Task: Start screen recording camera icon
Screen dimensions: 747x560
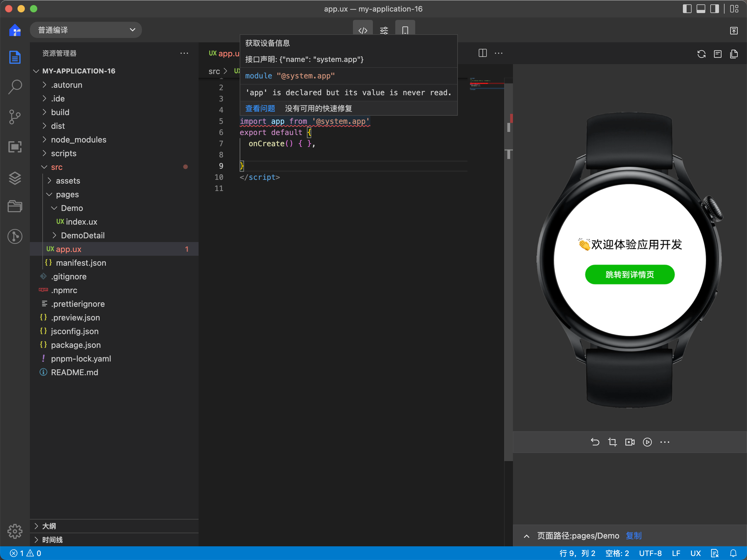Action: (x=630, y=441)
